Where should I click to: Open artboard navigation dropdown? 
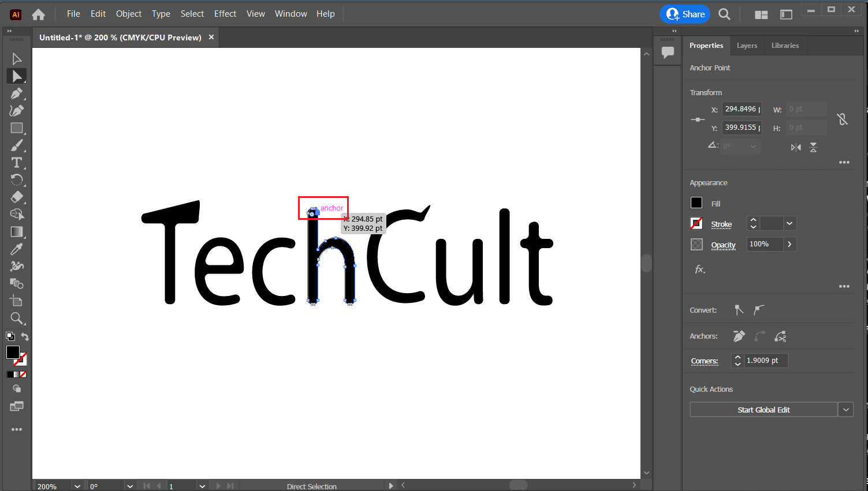(x=202, y=486)
